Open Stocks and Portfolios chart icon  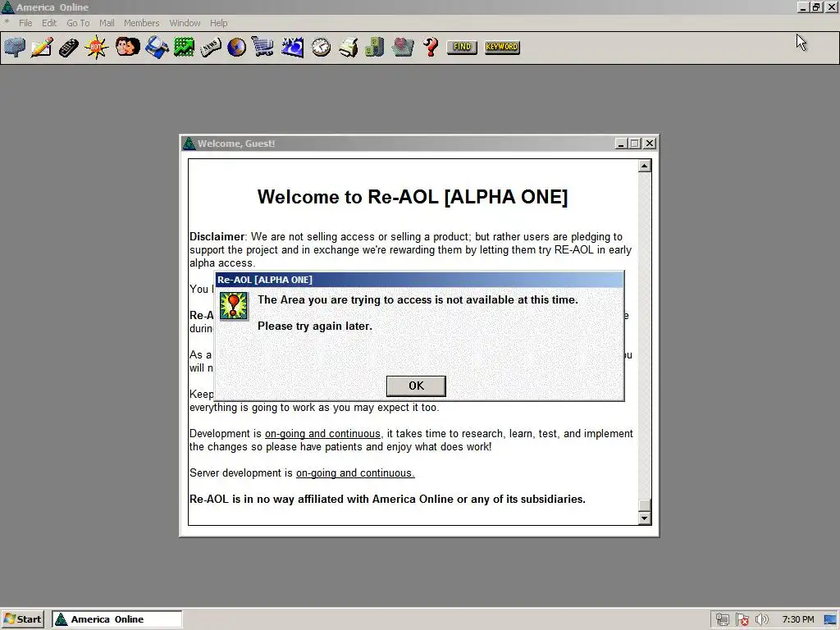click(184, 47)
